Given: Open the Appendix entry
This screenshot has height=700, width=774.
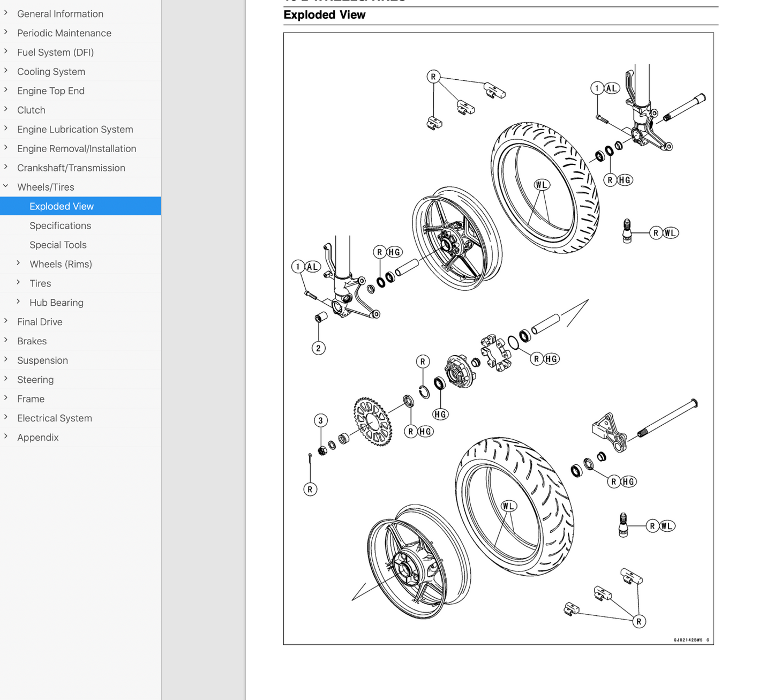Looking at the screenshot, I should click(37, 438).
